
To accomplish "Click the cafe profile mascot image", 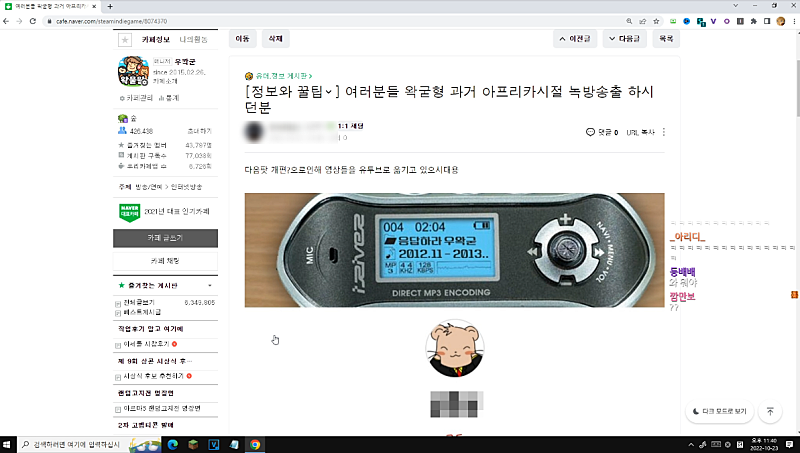I will click(133, 71).
